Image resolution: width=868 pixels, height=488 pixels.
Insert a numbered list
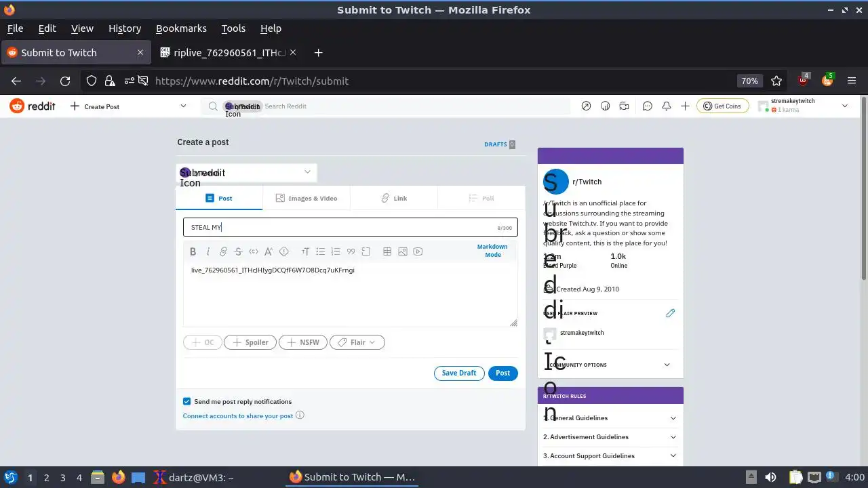click(x=336, y=251)
